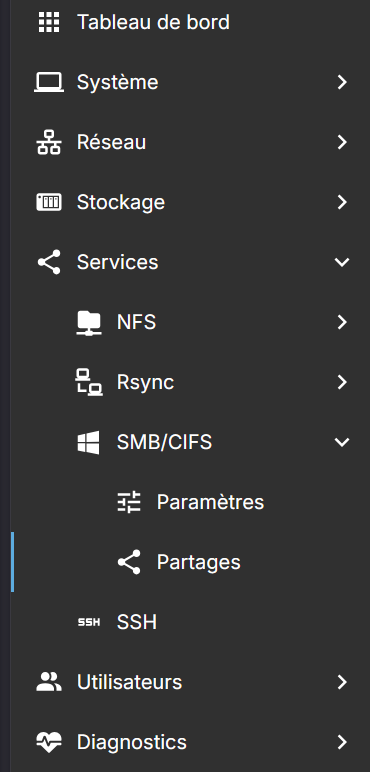Viewport: 370px width, 772px height.
Task: Expand the Rsync submenu chevron
Action: click(342, 383)
